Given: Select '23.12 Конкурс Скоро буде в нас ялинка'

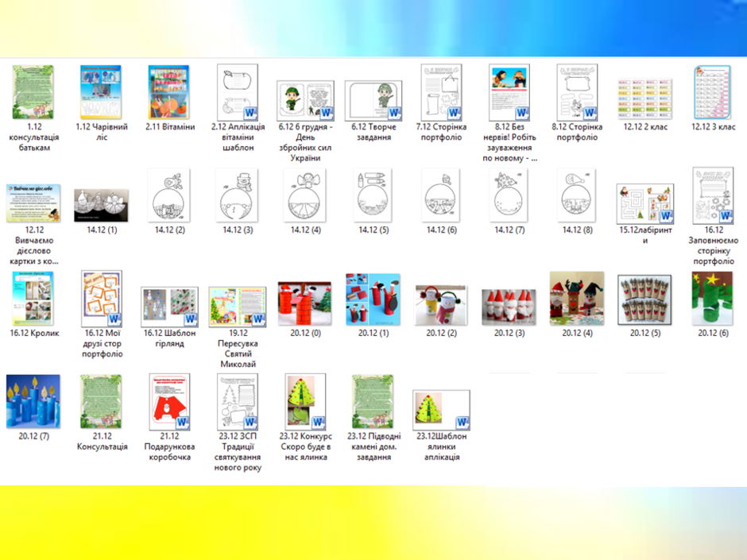Looking at the screenshot, I should pyautogui.click(x=305, y=402).
